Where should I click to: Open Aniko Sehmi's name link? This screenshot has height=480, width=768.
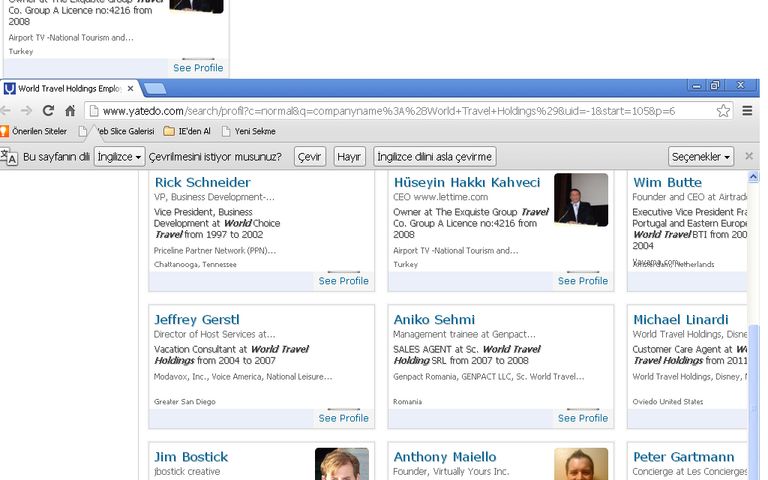pyautogui.click(x=434, y=320)
